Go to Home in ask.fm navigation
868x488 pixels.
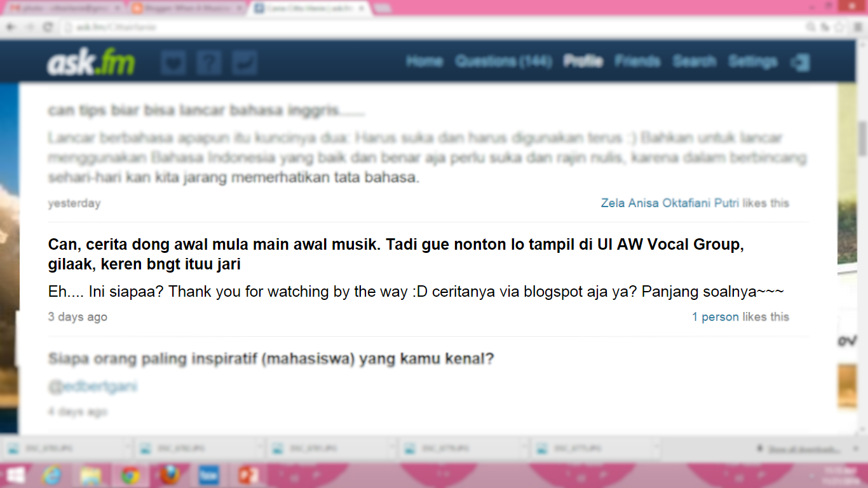[x=424, y=62]
